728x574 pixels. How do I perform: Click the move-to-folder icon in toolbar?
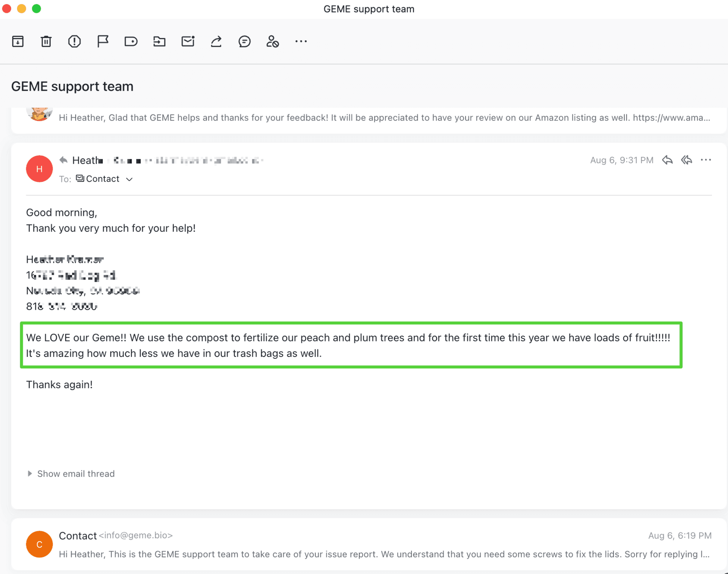[x=159, y=41]
